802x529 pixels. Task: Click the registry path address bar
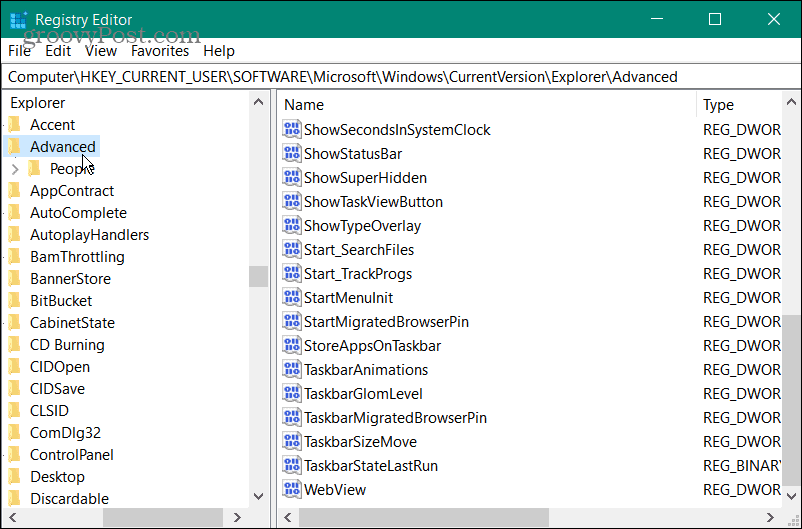(x=400, y=77)
